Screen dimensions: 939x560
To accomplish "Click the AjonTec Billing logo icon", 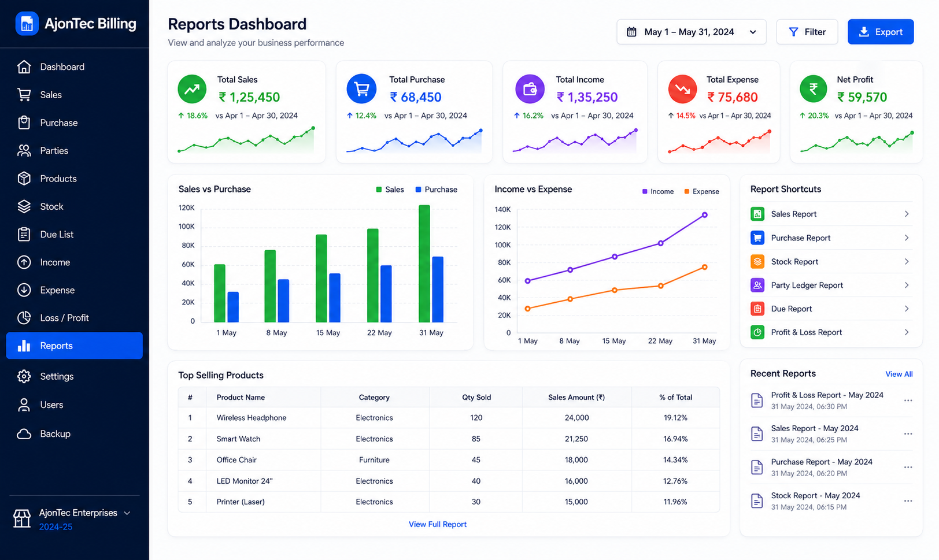I will click(x=27, y=24).
